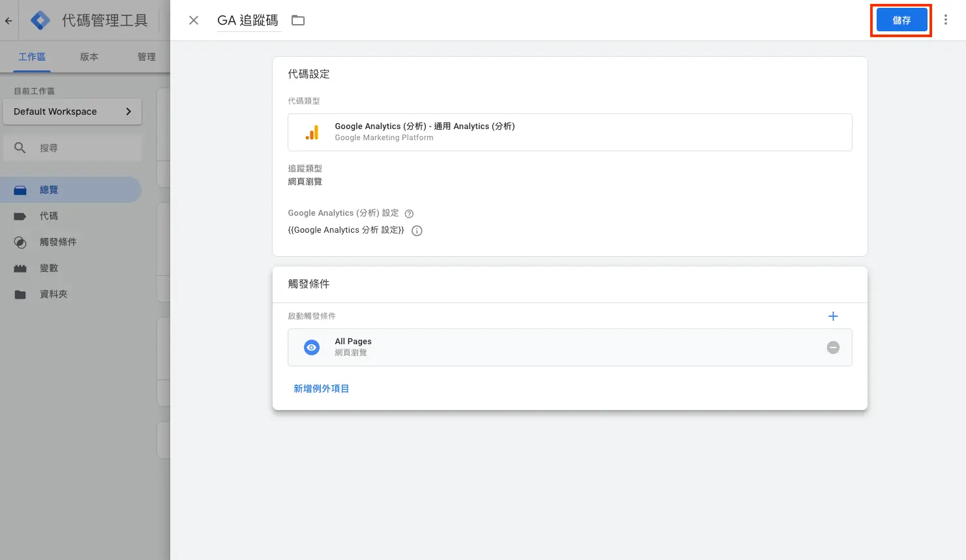Click the folder icon beside the tag name
966x560 pixels.
298,20
